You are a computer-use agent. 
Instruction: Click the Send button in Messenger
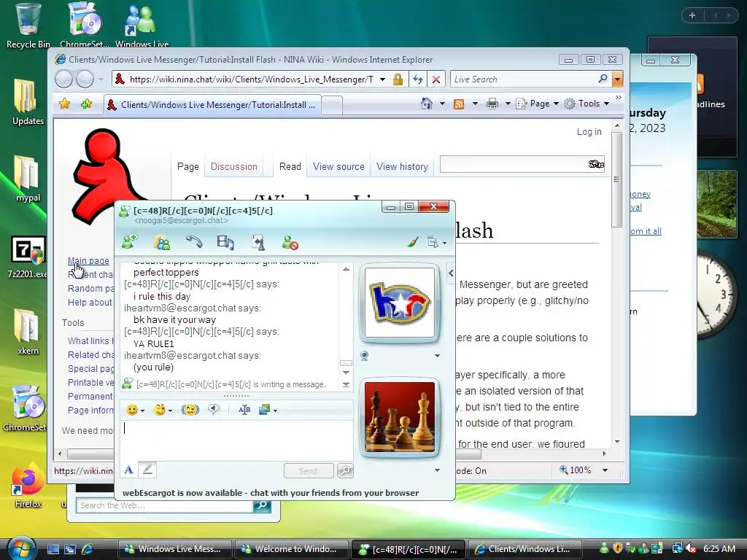click(x=309, y=470)
